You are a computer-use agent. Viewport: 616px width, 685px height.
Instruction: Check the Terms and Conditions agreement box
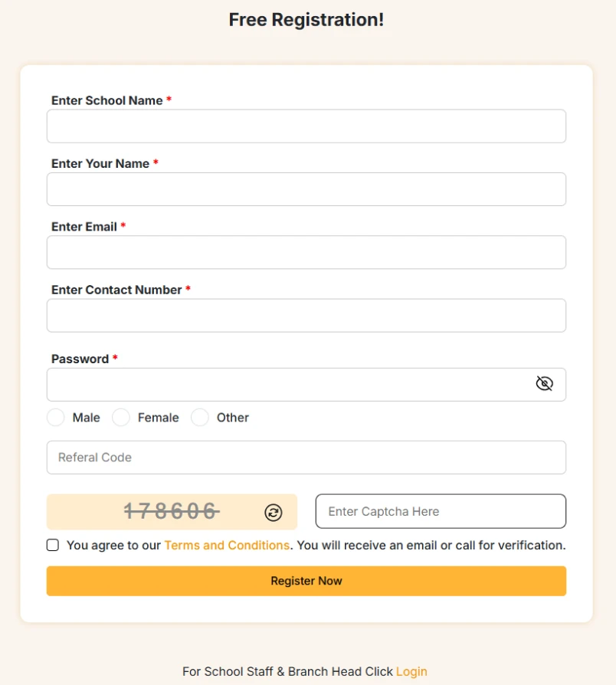coord(53,546)
